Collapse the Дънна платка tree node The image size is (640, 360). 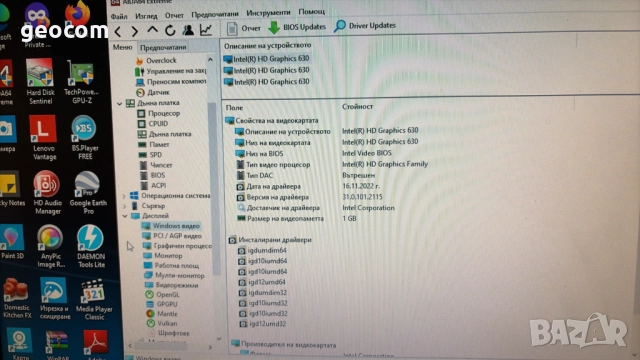click(120, 104)
